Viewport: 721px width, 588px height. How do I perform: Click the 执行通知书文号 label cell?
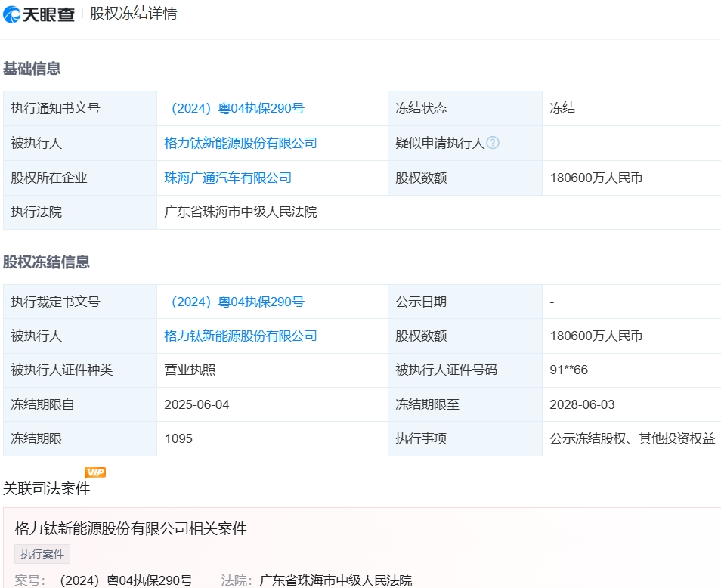coord(80,108)
